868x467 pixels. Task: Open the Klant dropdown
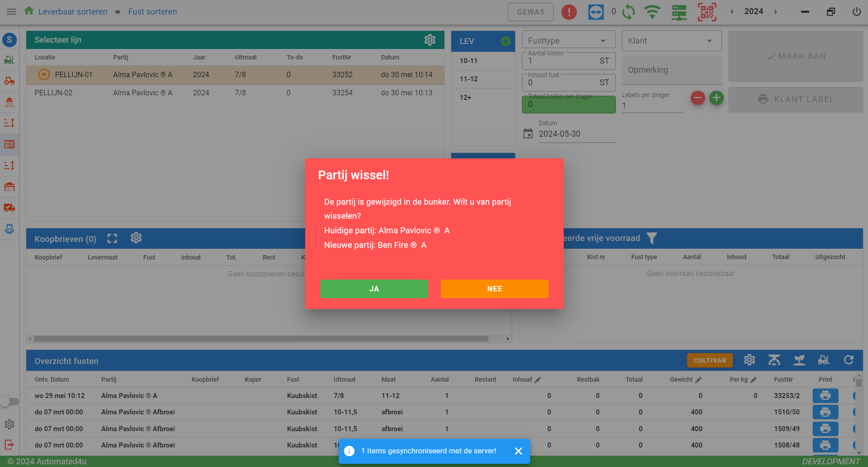coord(671,41)
